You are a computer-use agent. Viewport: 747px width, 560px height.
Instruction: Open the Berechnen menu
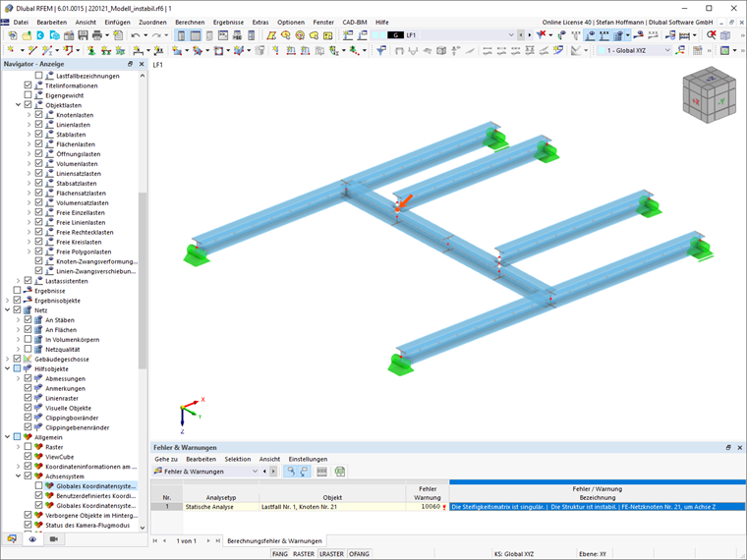point(190,22)
